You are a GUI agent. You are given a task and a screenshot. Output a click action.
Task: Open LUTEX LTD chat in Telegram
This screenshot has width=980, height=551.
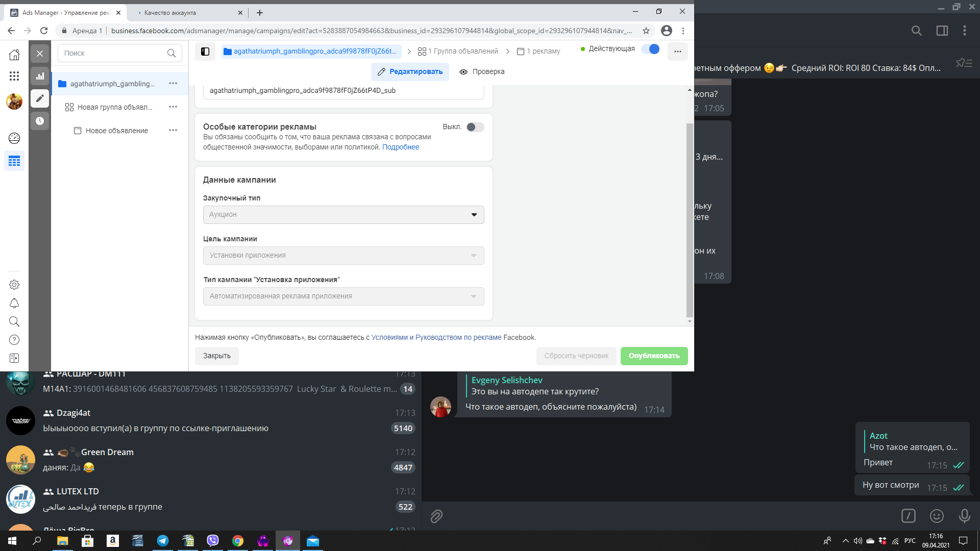[x=211, y=499]
